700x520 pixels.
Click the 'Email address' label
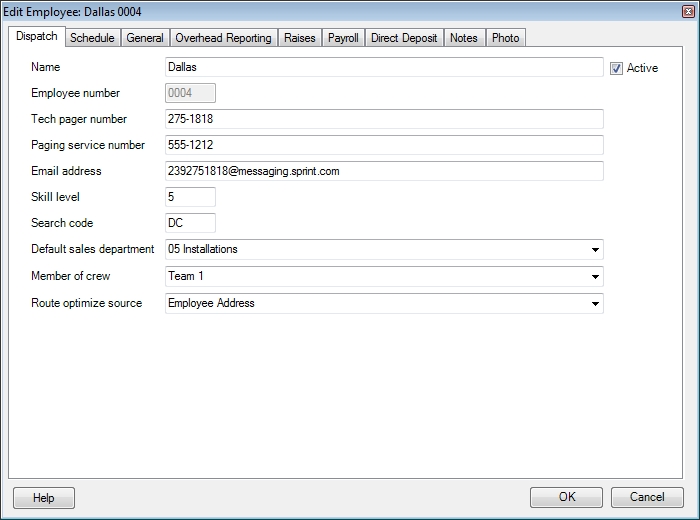click(66, 171)
